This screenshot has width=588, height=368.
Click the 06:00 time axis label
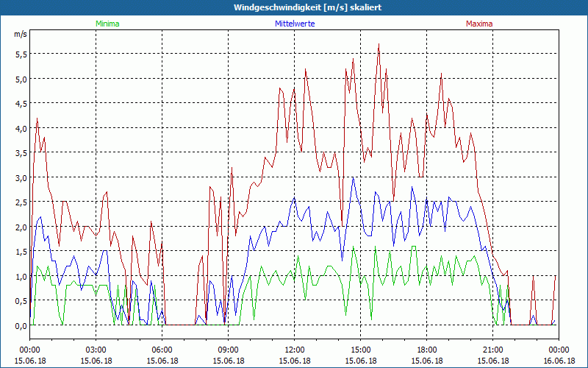tap(162, 350)
